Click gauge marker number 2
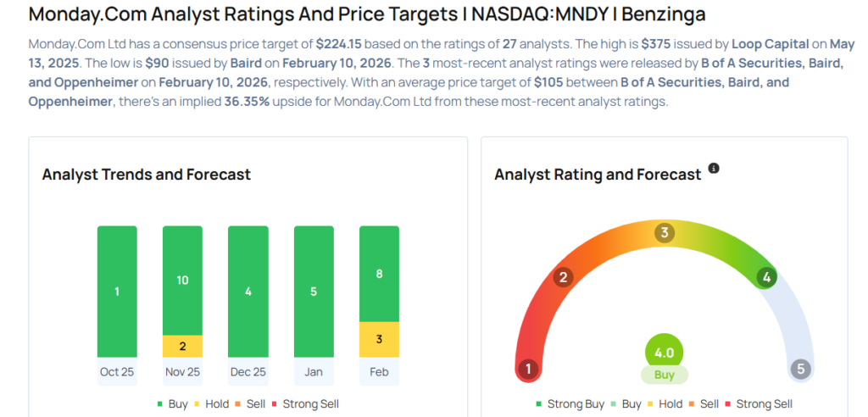Image resolution: width=868 pixels, height=417 pixels. [562, 277]
